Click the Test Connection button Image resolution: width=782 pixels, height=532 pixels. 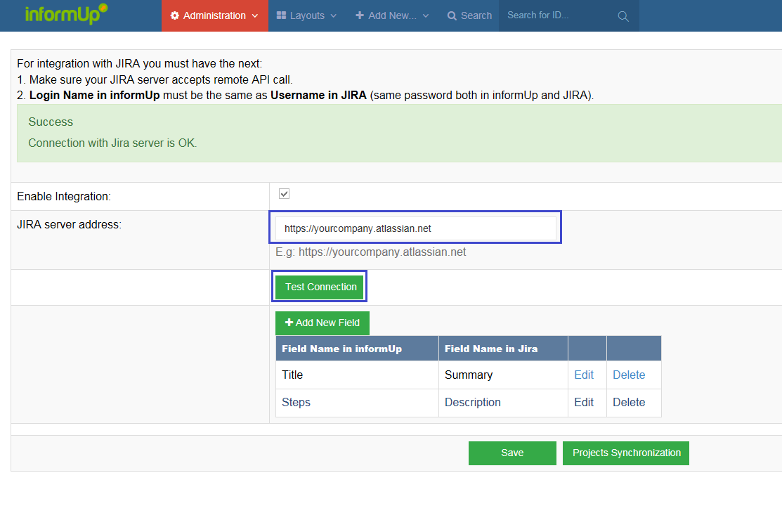pyautogui.click(x=319, y=287)
